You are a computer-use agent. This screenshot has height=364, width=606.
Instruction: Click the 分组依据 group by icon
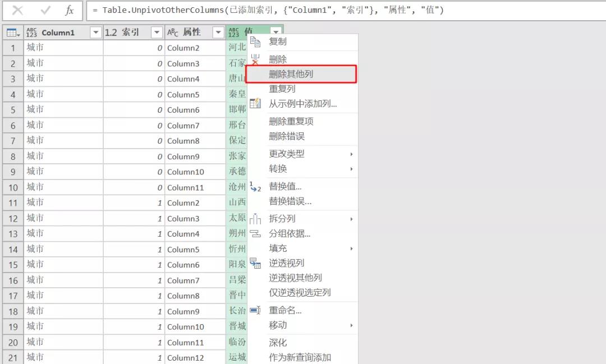256,233
